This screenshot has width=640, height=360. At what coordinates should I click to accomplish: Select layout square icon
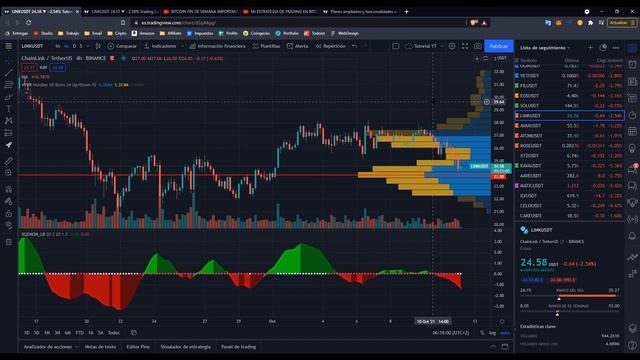tap(396, 46)
